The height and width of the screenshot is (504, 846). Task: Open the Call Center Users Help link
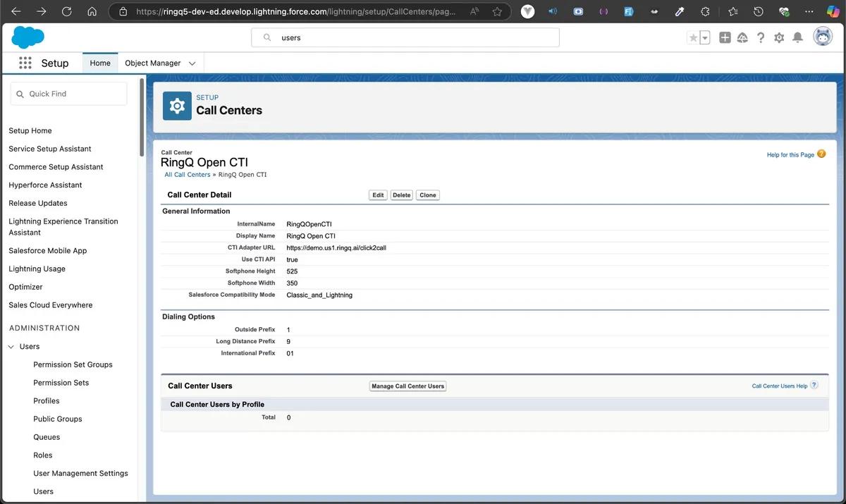pos(780,386)
